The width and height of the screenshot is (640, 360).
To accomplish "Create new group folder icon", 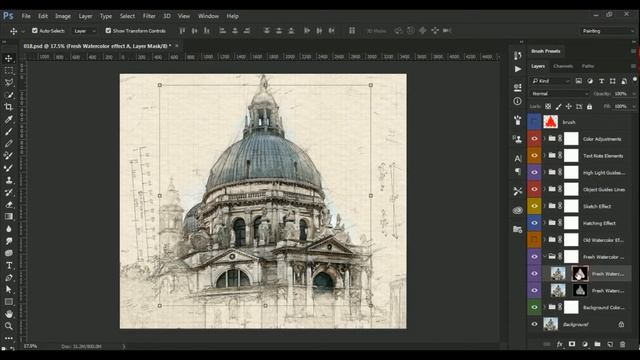I will click(597, 344).
